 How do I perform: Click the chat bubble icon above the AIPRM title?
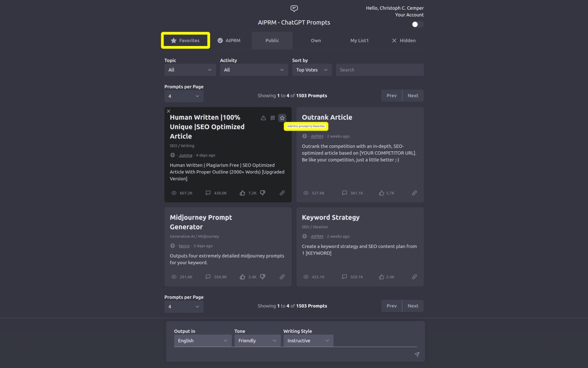294,9
